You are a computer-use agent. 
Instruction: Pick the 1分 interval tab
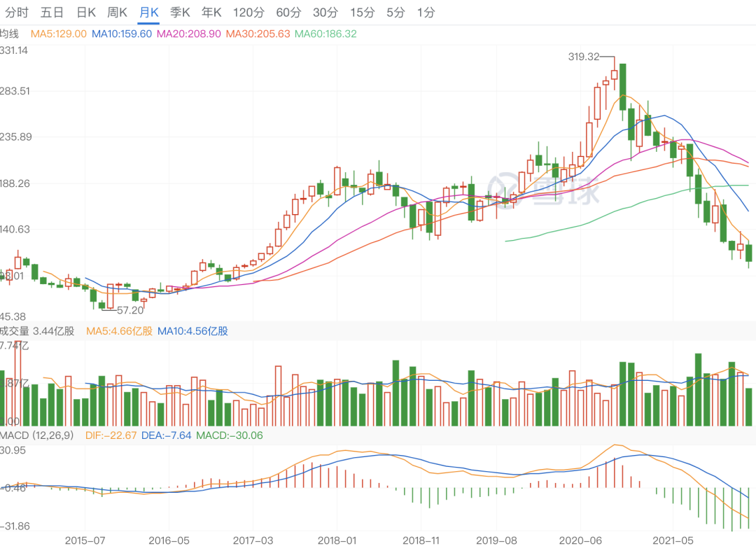point(426,12)
